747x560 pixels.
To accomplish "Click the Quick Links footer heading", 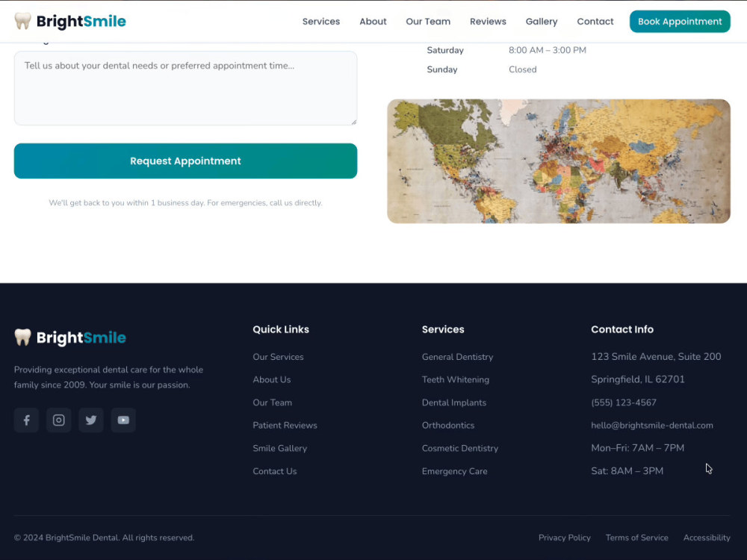I will coord(281,329).
